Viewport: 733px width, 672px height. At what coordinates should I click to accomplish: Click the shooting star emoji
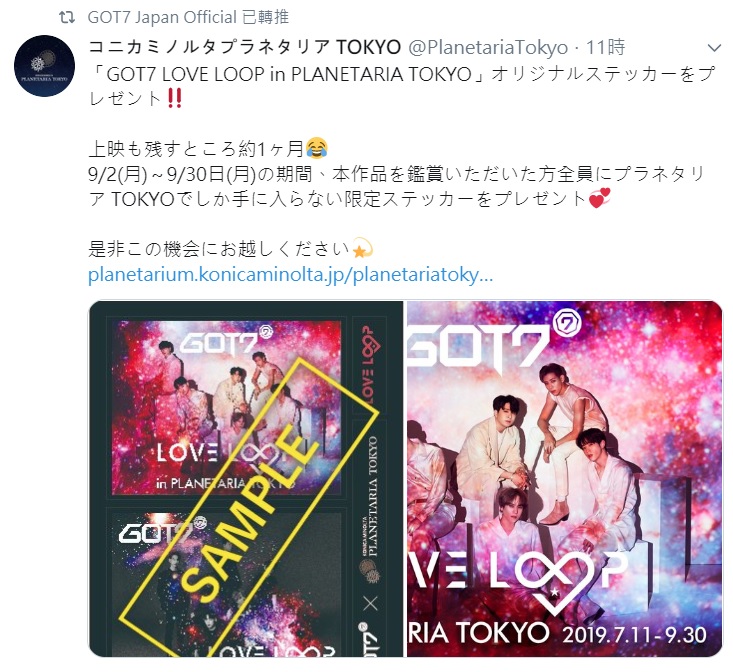pos(362,248)
